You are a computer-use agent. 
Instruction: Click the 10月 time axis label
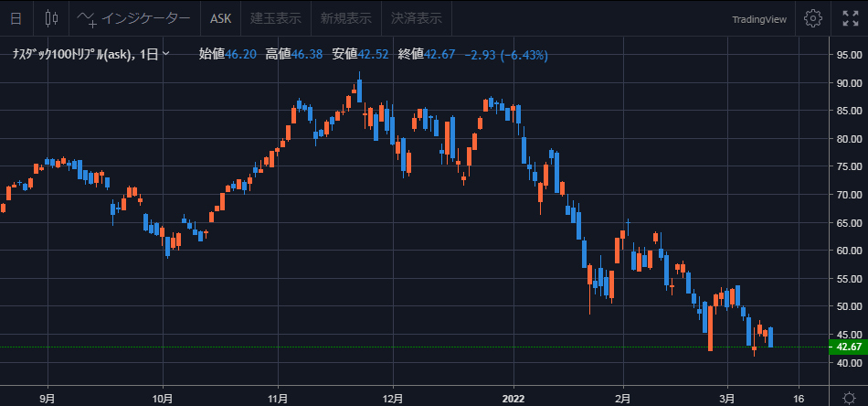click(x=163, y=398)
